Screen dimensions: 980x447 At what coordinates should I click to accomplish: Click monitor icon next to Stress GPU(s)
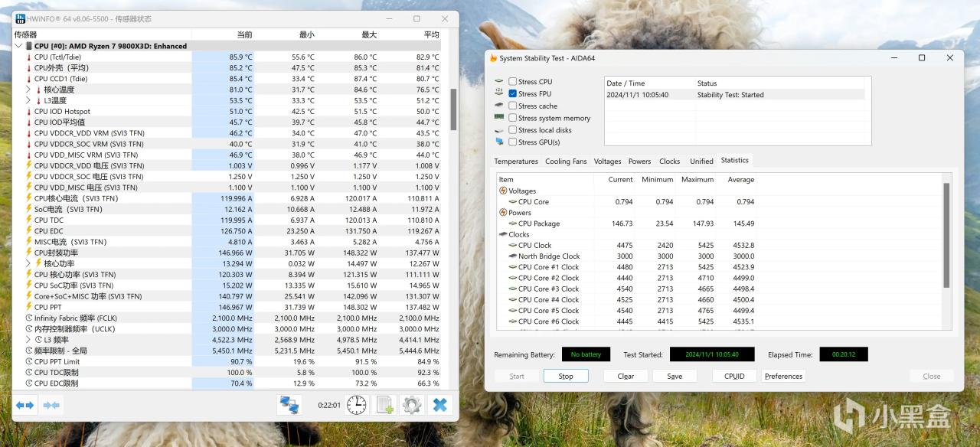[499, 142]
